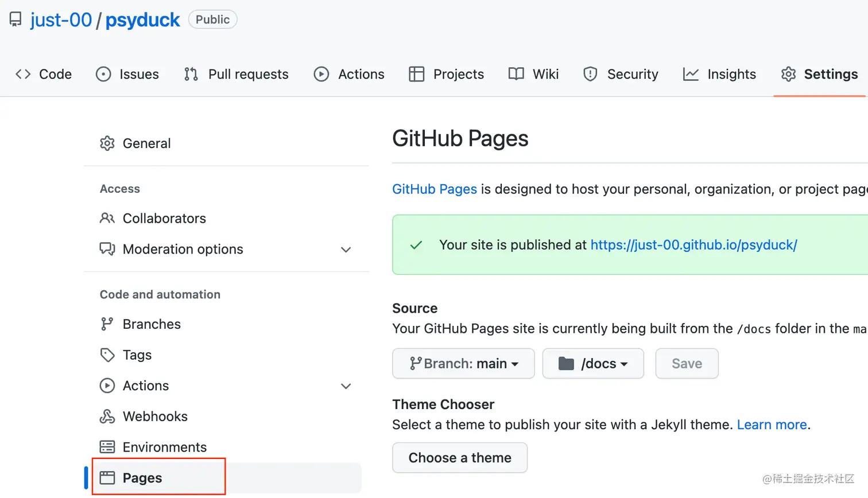The height and width of the screenshot is (498, 868).
Task: Switch to the Pull requests tab
Action: click(237, 75)
